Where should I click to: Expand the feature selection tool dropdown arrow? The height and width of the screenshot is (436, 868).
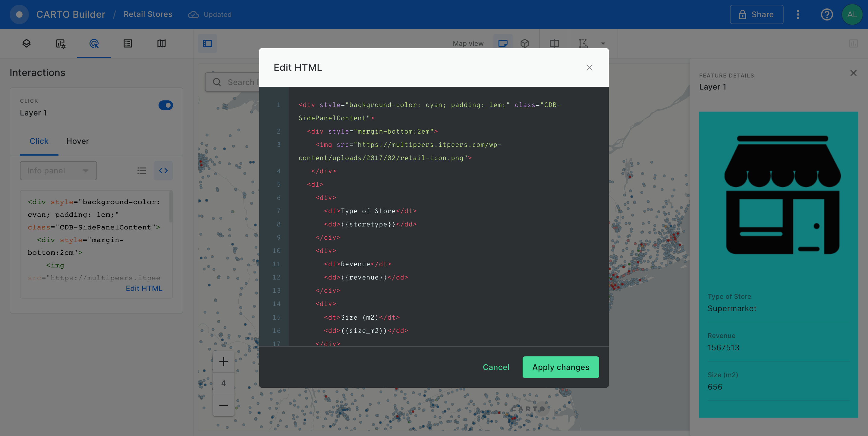tap(603, 43)
